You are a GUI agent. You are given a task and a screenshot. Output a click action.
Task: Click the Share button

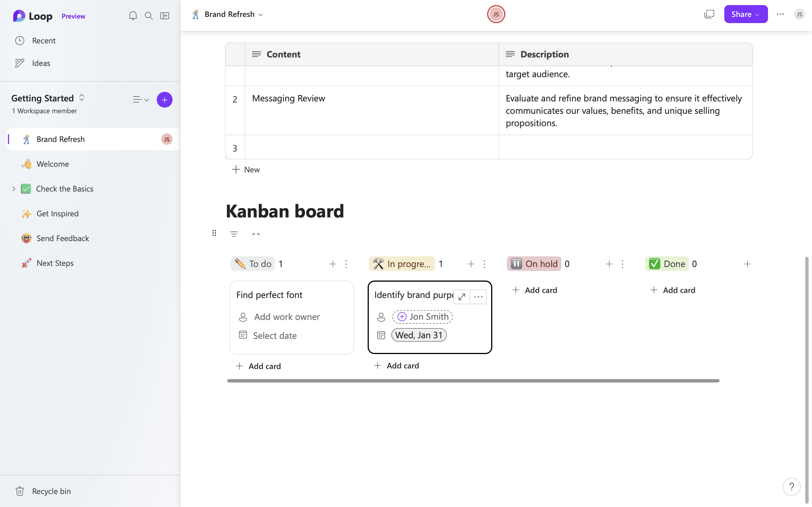745,14
